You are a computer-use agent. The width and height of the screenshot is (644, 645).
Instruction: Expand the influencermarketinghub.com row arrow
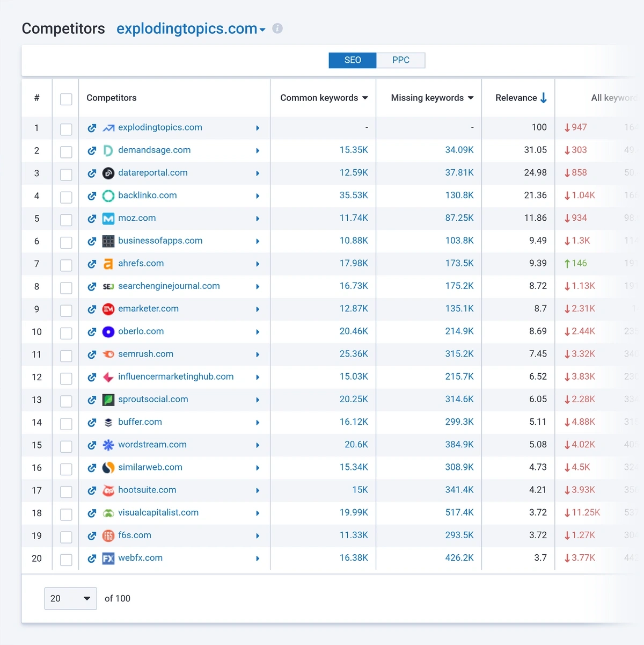258,378
